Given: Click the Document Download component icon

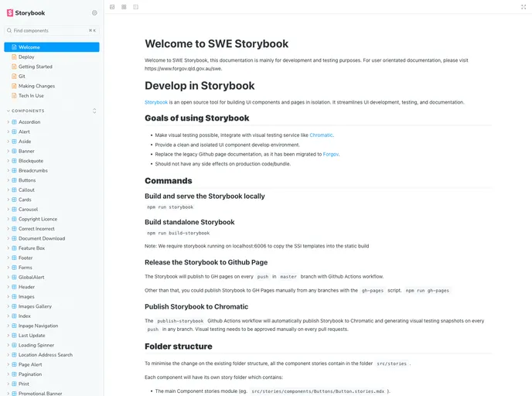Looking at the screenshot, I should (14, 238).
